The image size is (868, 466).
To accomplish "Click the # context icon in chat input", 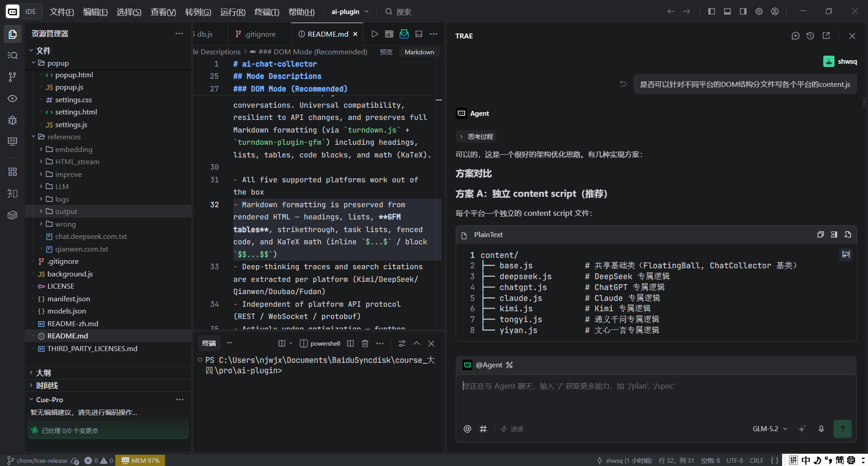I will point(483,428).
